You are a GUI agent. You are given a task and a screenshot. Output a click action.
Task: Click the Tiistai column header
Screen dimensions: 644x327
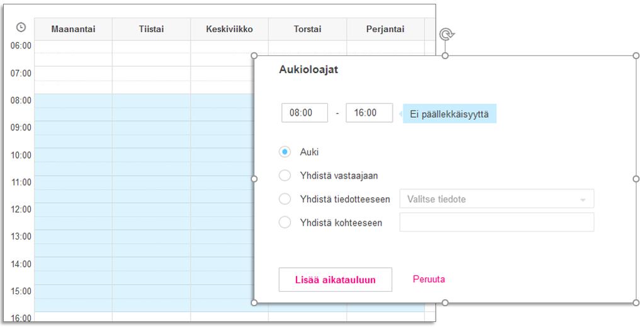pyautogui.click(x=151, y=29)
